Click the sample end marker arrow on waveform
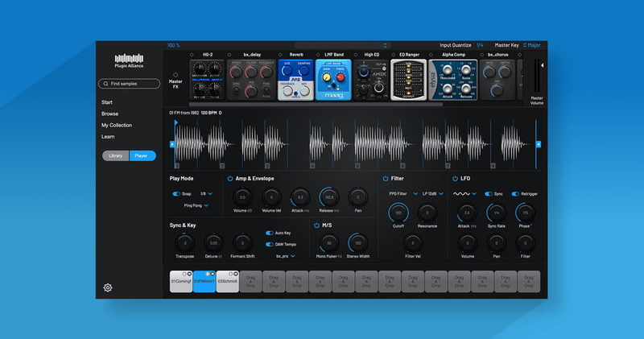This screenshot has height=339, width=644. 539,144
